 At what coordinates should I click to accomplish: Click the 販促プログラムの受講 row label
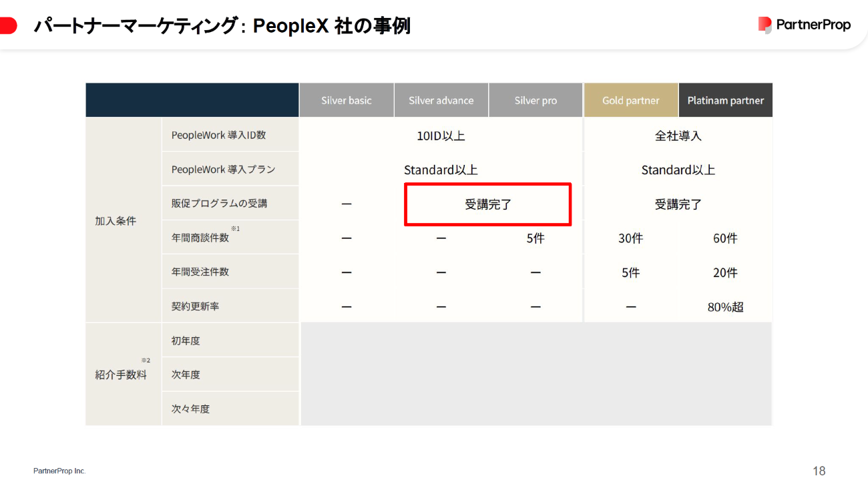[x=219, y=203]
